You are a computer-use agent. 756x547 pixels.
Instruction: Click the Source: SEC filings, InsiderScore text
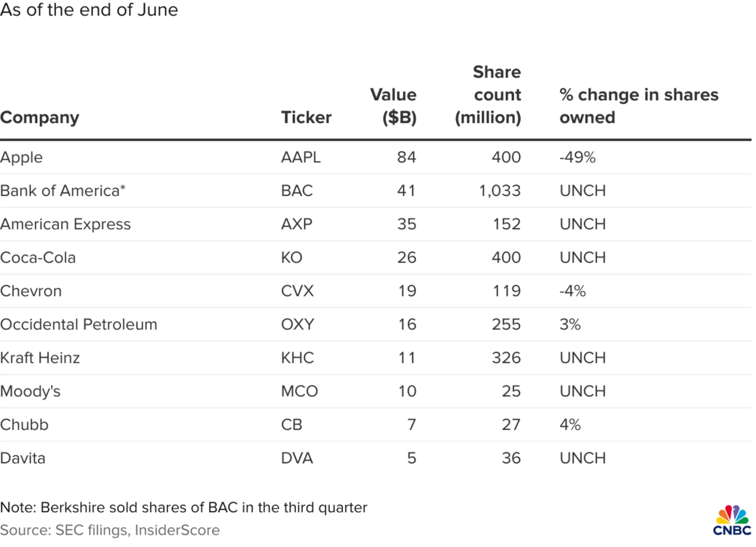click(110, 530)
